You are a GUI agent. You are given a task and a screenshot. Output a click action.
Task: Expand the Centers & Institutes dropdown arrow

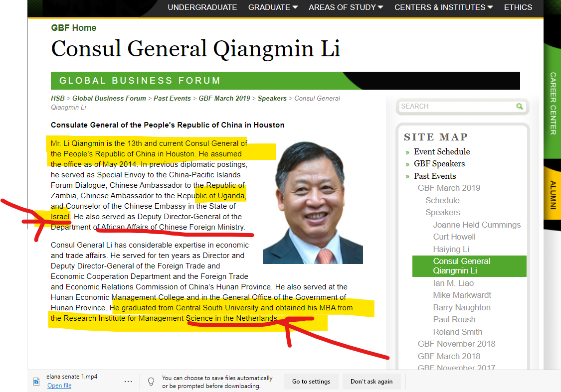click(x=490, y=7)
